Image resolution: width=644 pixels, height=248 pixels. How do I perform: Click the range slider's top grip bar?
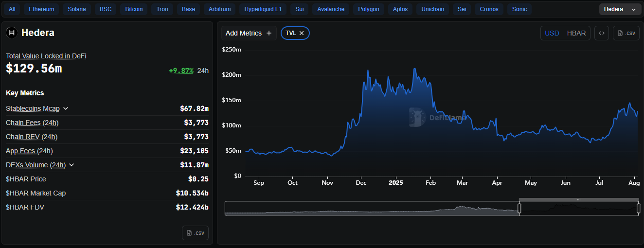[x=579, y=199]
